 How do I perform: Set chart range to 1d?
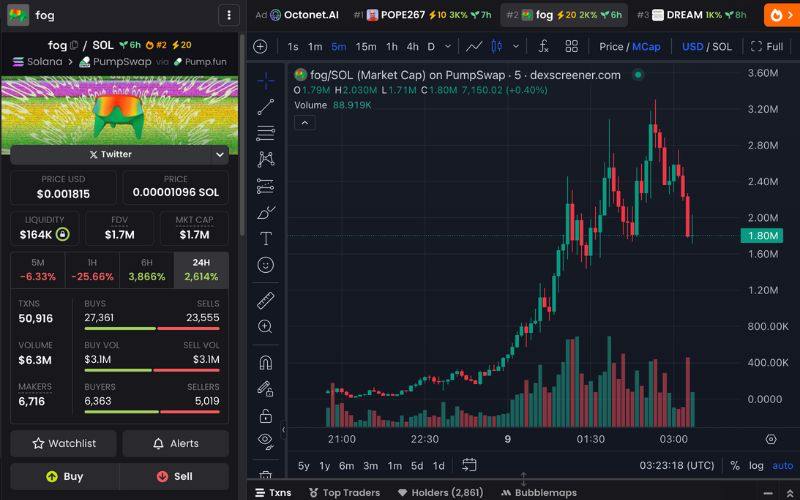(x=438, y=466)
